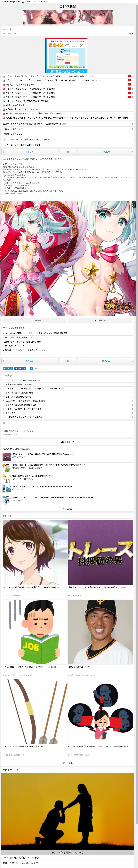Screen dimensions: 138x868
Task: Expand the chevron on the マクラーレン720S発表 row
Action: click(x=133, y=81)
